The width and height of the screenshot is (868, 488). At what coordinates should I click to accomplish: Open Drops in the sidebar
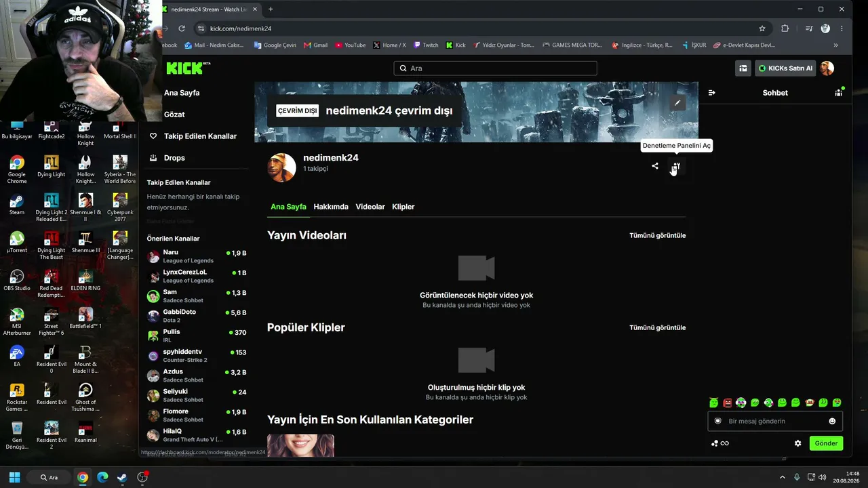coord(167,158)
